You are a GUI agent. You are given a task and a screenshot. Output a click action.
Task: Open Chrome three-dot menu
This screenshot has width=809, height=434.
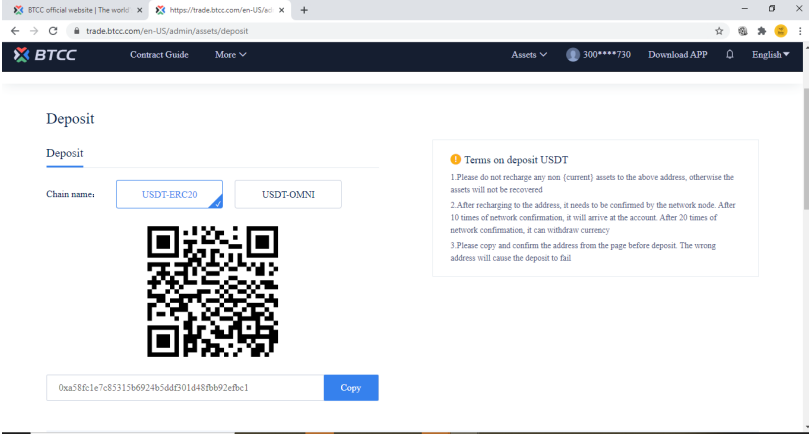tap(800, 31)
